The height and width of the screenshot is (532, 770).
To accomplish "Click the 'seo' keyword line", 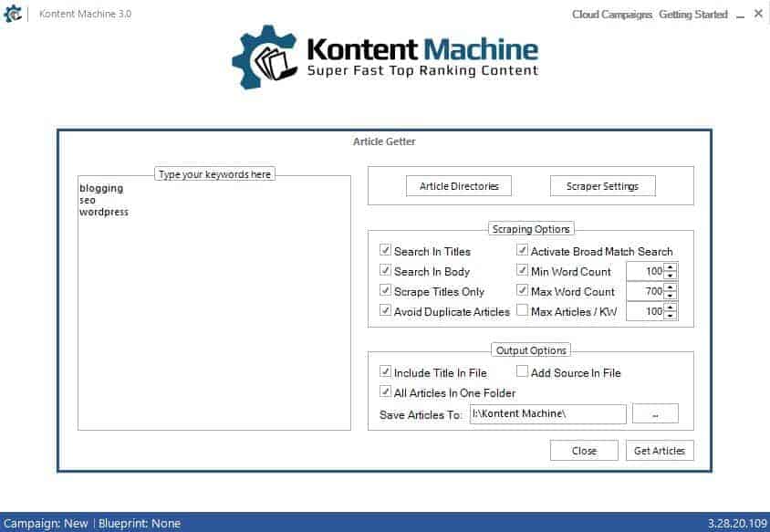I will tap(88, 201).
